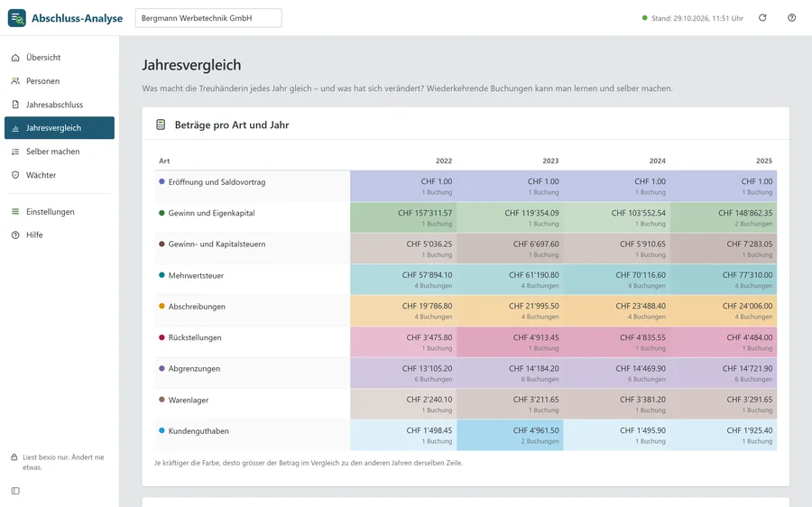812x507 pixels.
Task: Select the Mehrwertsteuer row label
Action: [197, 275]
